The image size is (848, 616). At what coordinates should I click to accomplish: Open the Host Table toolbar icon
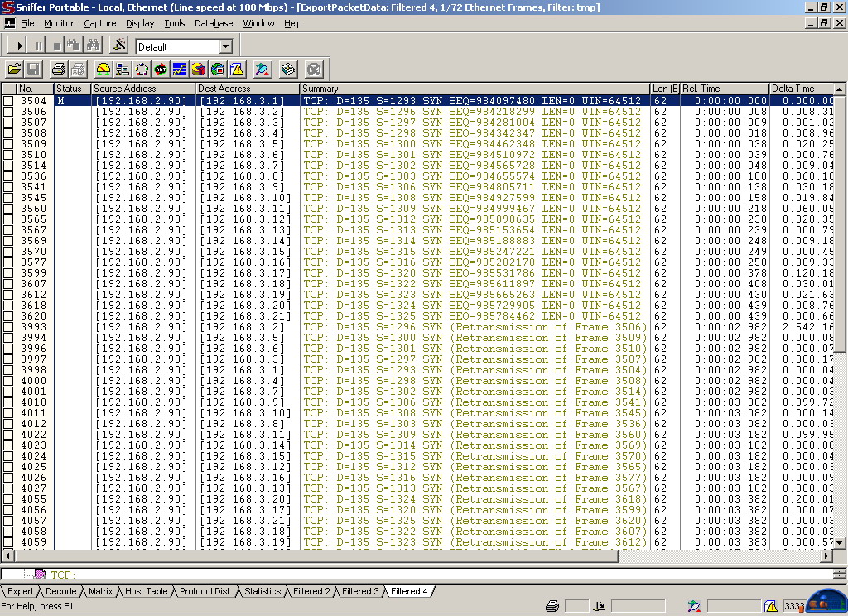(123, 69)
